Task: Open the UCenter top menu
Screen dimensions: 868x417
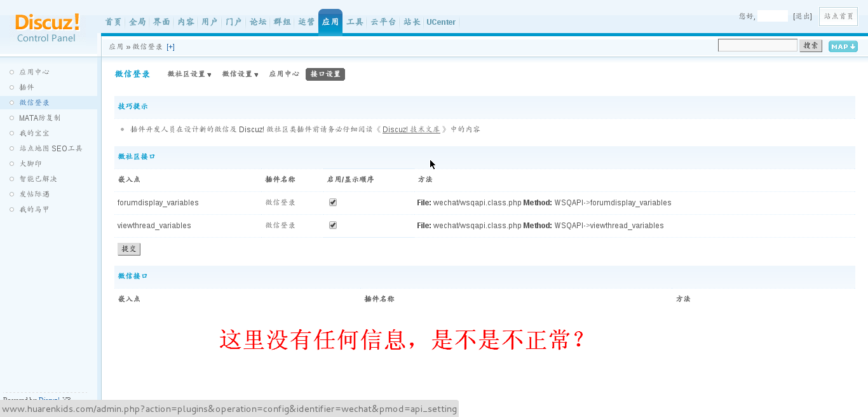Action: [x=441, y=22]
